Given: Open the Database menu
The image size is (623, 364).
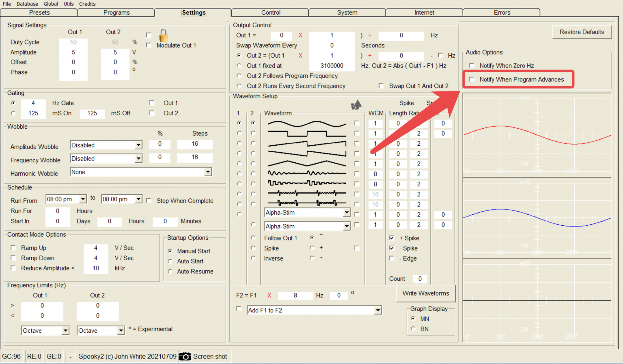Looking at the screenshot, I should [x=27, y=4].
